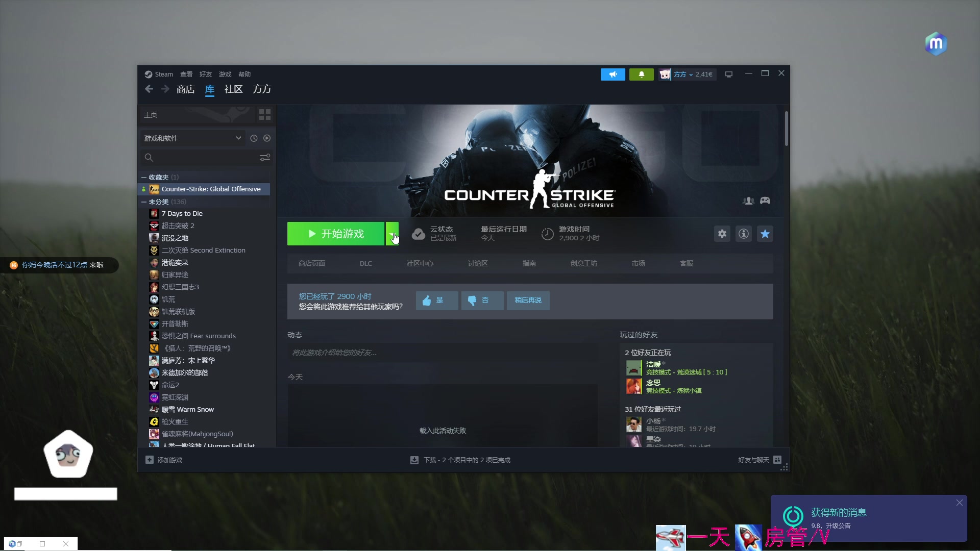The image size is (980, 551).
Task: Click the controller support icon on banner
Action: tap(765, 201)
